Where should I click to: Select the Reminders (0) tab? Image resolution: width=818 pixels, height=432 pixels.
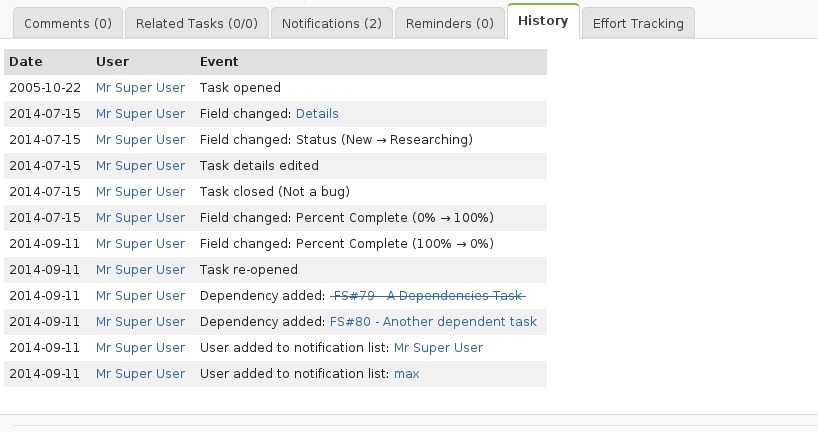pos(449,23)
